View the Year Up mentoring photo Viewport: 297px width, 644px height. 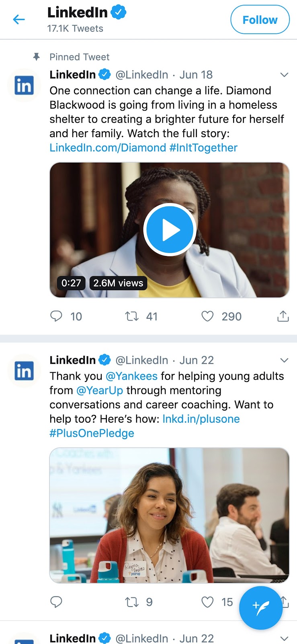169,515
